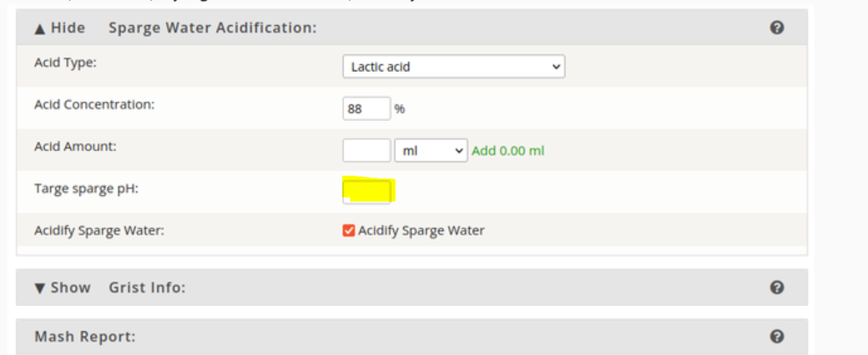868x355 pixels.
Task: Click the Acid Type row label
Action: [x=66, y=63]
